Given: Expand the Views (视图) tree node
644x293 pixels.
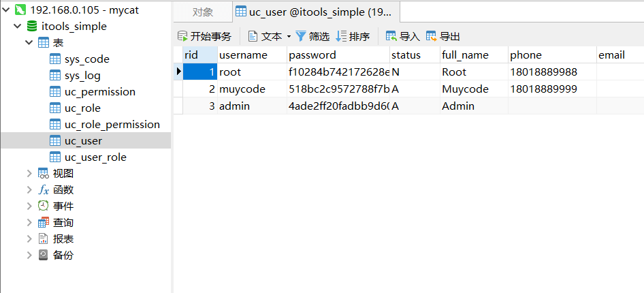Looking at the screenshot, I should pos(29,174).
